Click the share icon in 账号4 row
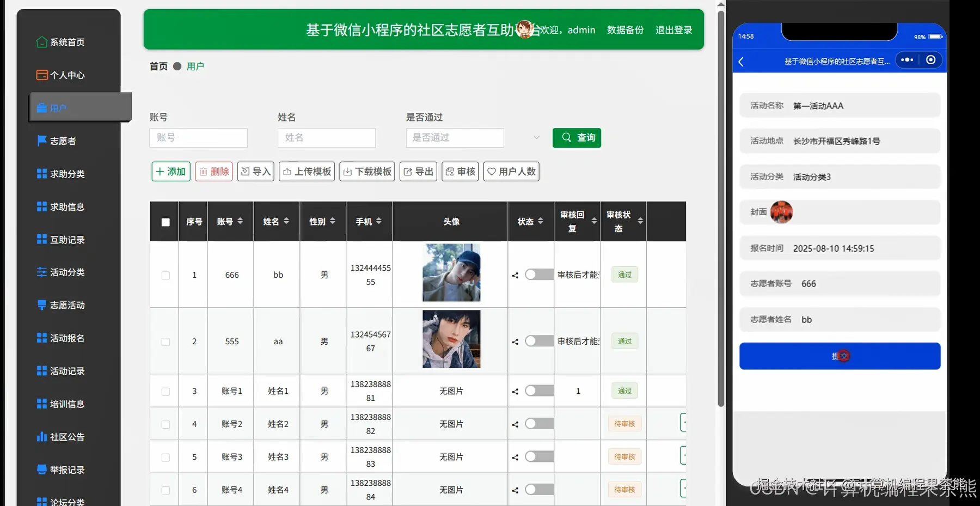 [515, 491]
